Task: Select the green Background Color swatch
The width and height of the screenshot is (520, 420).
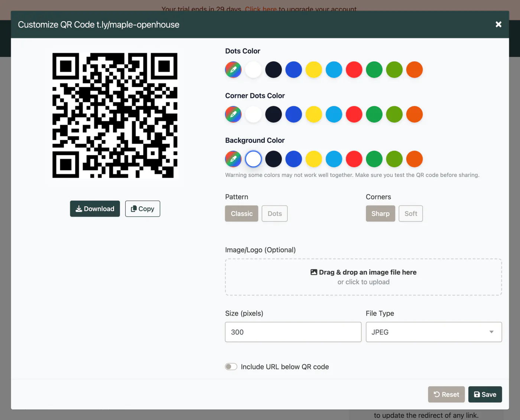Action: pyautogui.click(x=374, y=159)
